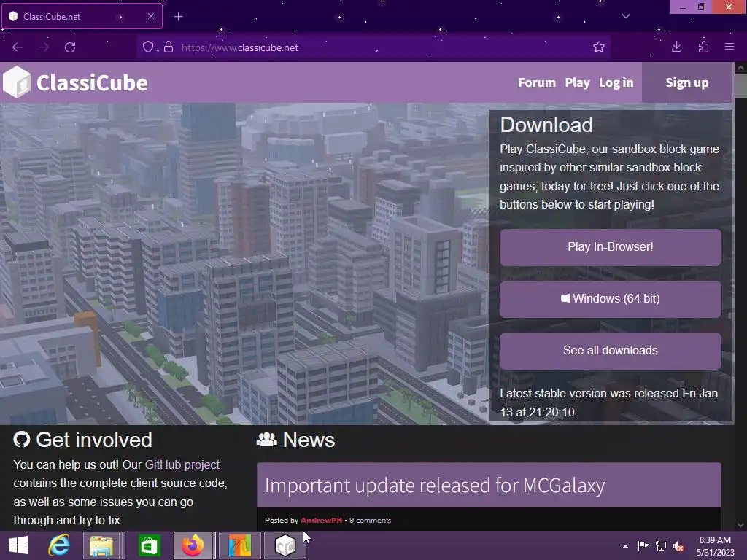Screen dimensions: 747x560
Task: Click the "Latest stable version" release text
Action: click(609, 402)
